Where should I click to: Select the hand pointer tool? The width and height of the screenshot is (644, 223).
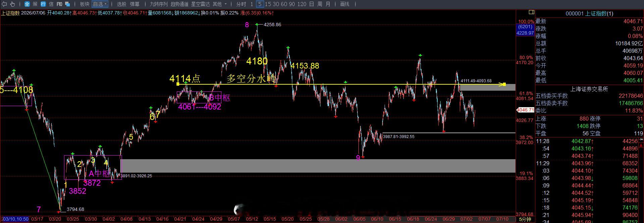[13, 4]
